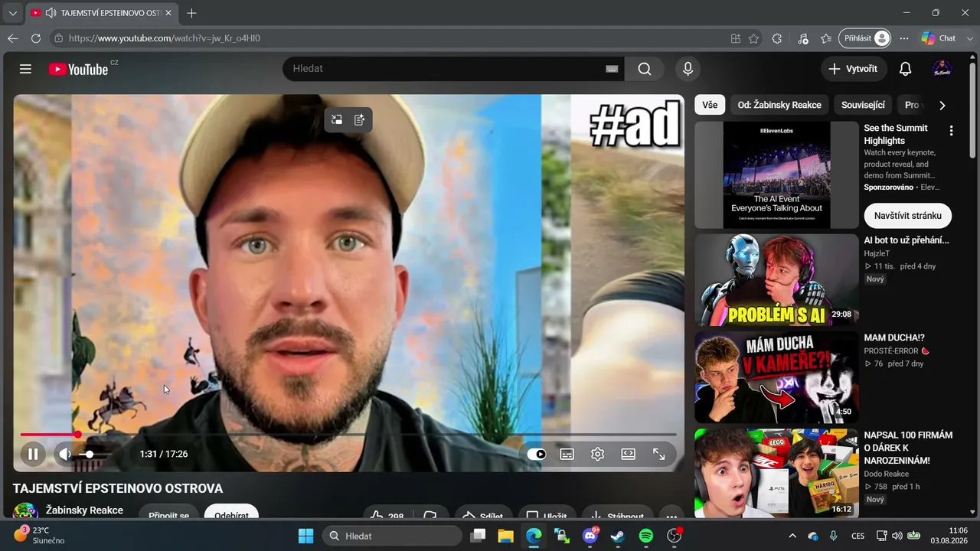
Task: Open the Žabinsky Reakce channel avatar
Action: [25, 512]
